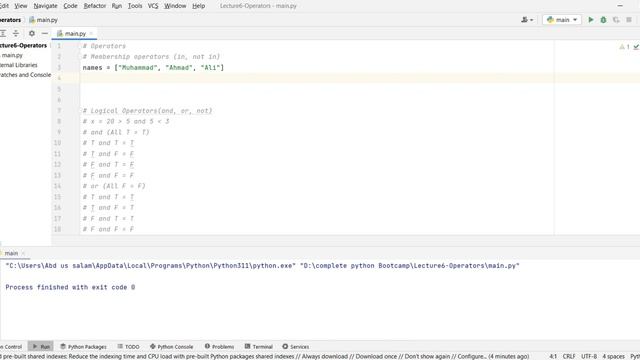Image resolution: width=640 pixels, height=360 pixels.
Task: Click the Expand All icon in project panel
Action: pos(3,33)
